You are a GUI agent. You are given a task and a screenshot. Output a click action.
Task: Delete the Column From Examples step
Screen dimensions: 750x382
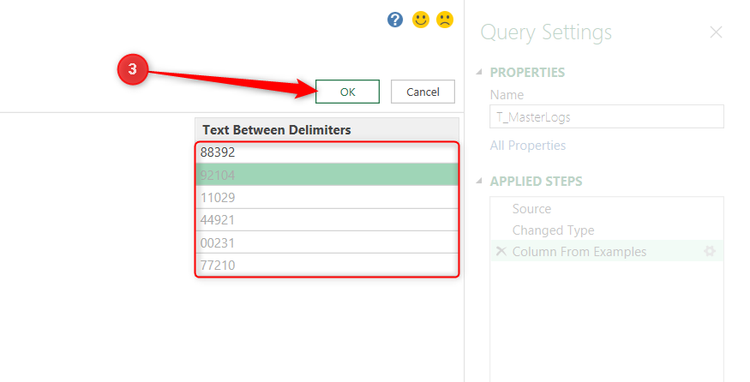coord(501,251)
